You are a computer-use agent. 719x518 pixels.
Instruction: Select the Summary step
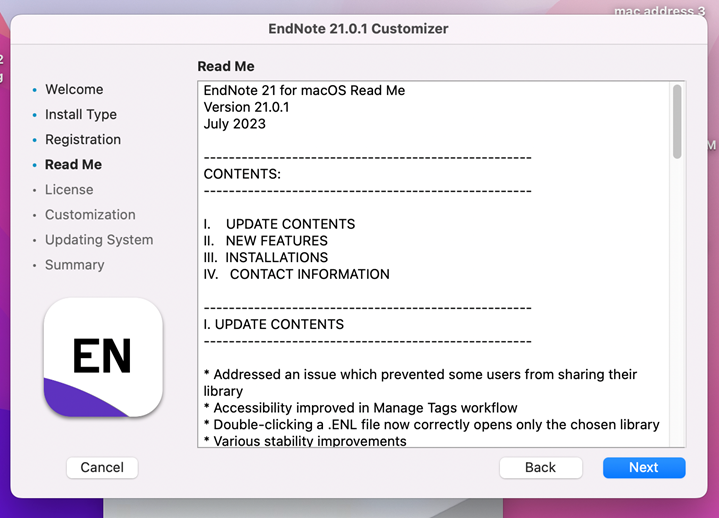74,265
